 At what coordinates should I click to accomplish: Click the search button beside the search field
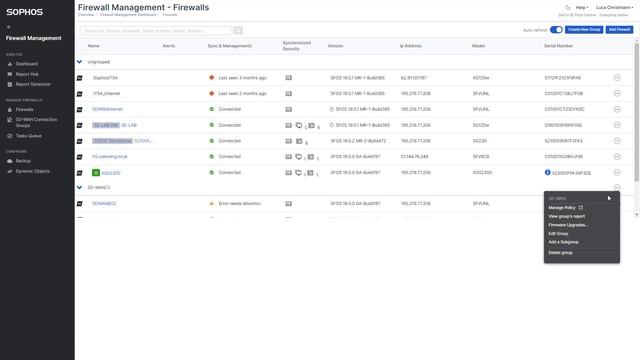coord(238,31)
